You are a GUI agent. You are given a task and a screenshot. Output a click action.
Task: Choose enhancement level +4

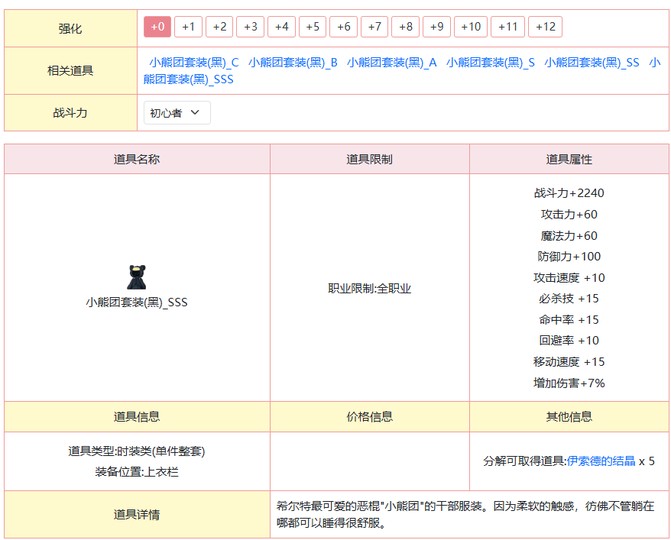[x=282, y=27]
